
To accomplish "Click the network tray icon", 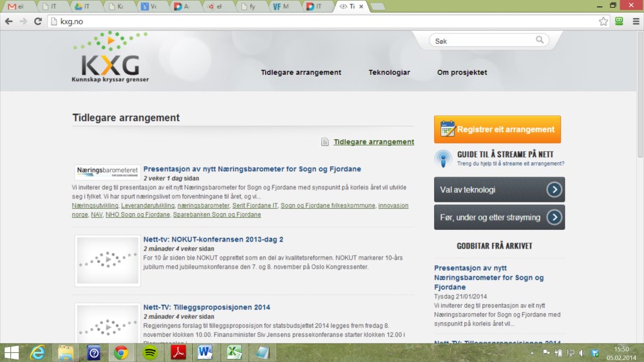I will pyautogui.click(x=571, y=353).
